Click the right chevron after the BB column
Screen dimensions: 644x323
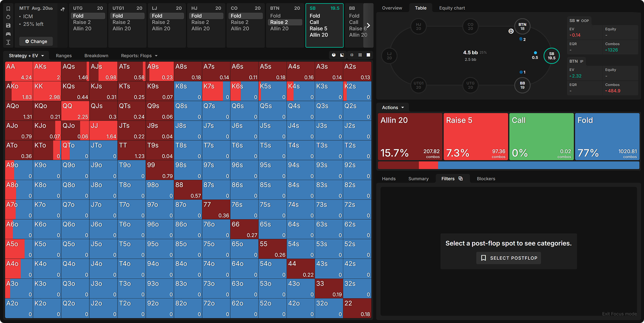[x=368, y=25]
